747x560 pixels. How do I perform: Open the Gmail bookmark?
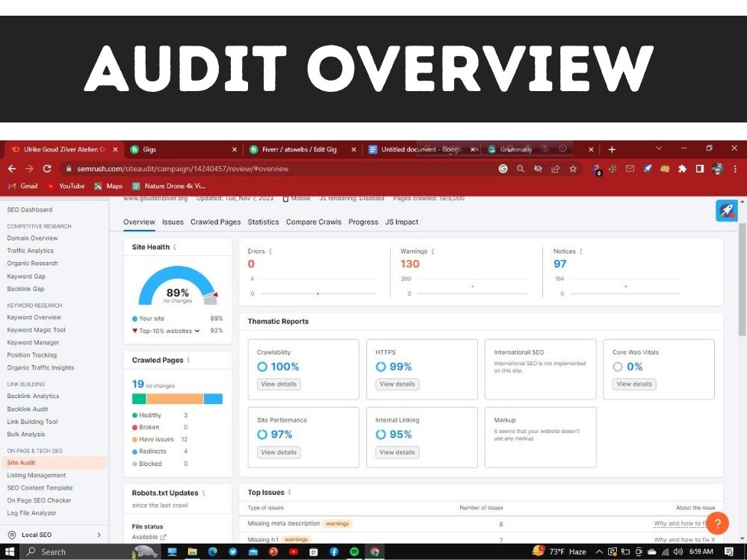click(x=23, y=186)
